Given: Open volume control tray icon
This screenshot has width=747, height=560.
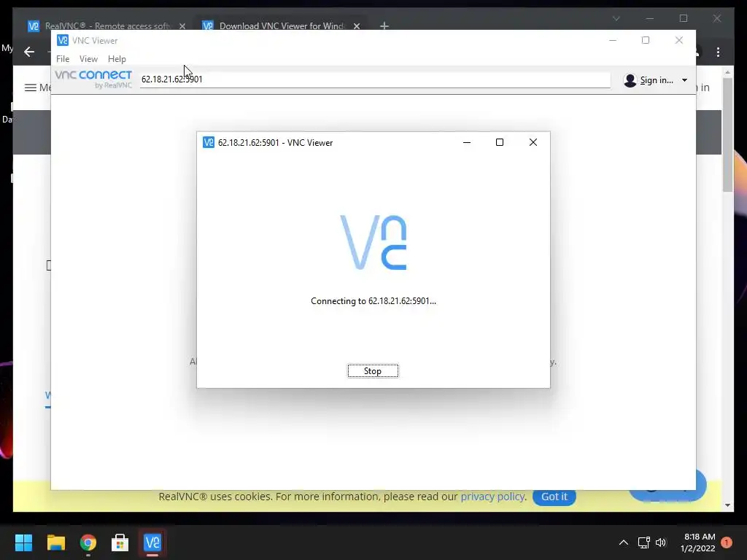Looking at the screenshot, I should click(x=661, y=542).
